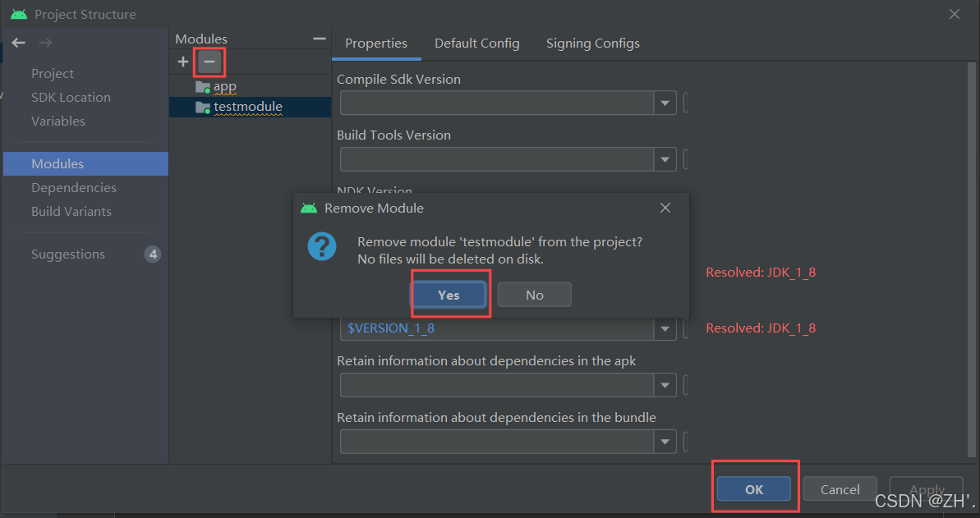
Task: Click the Cancel button in Project Structure
Action: pyautogui.click(x=840, y=489)
